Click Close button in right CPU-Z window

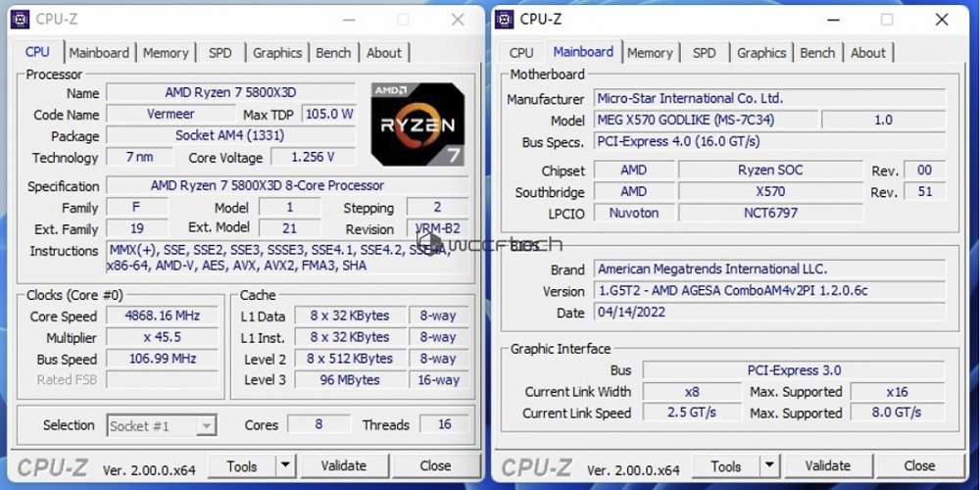[919, 466]
